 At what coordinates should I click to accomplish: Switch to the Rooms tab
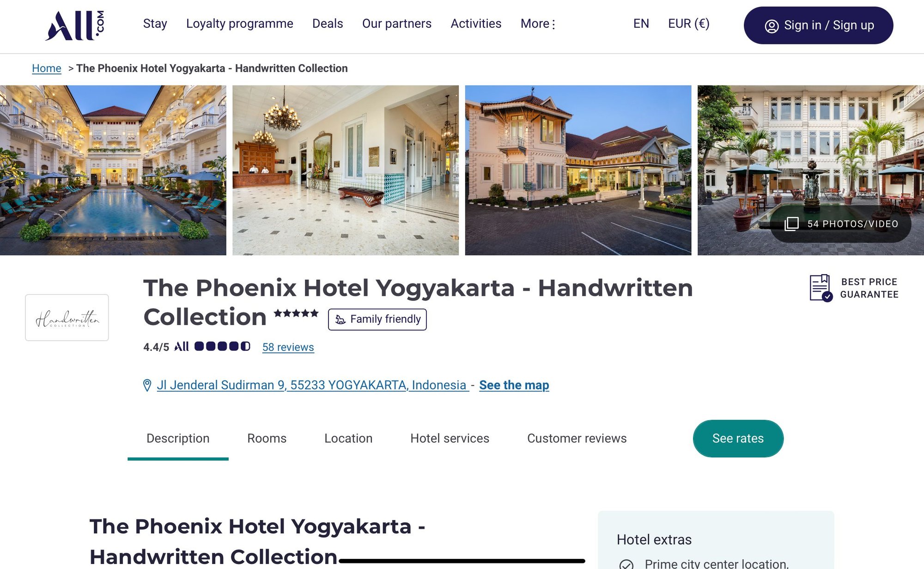coord(267,438)
